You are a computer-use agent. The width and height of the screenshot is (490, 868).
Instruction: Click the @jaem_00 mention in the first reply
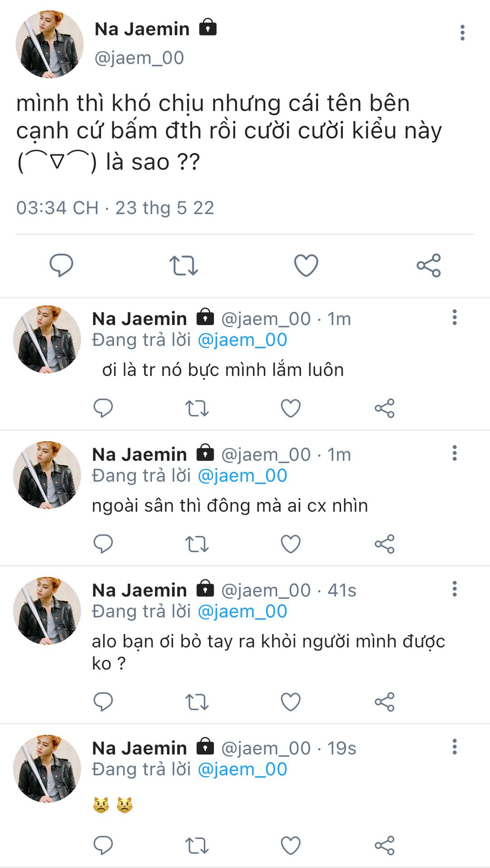243,340
